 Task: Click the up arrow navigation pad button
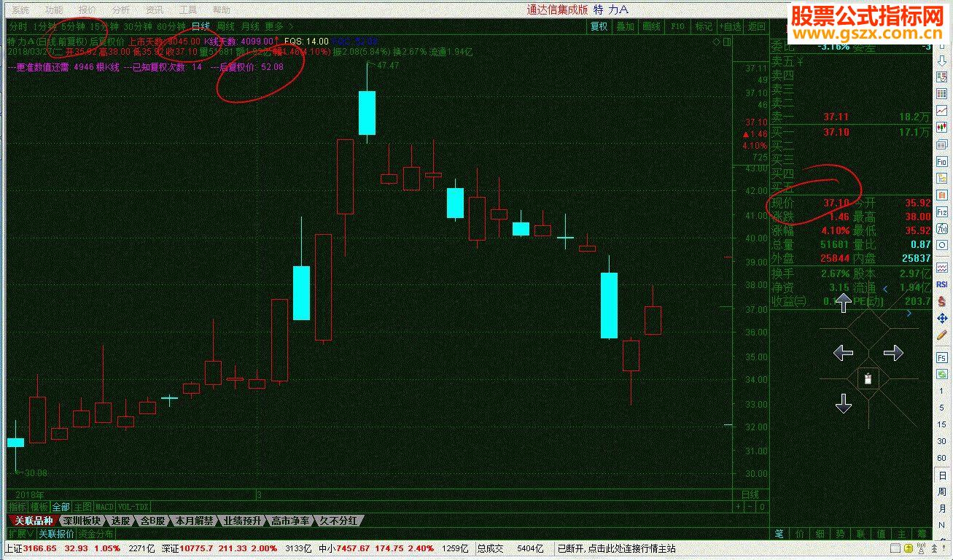(x=843, y=302)
